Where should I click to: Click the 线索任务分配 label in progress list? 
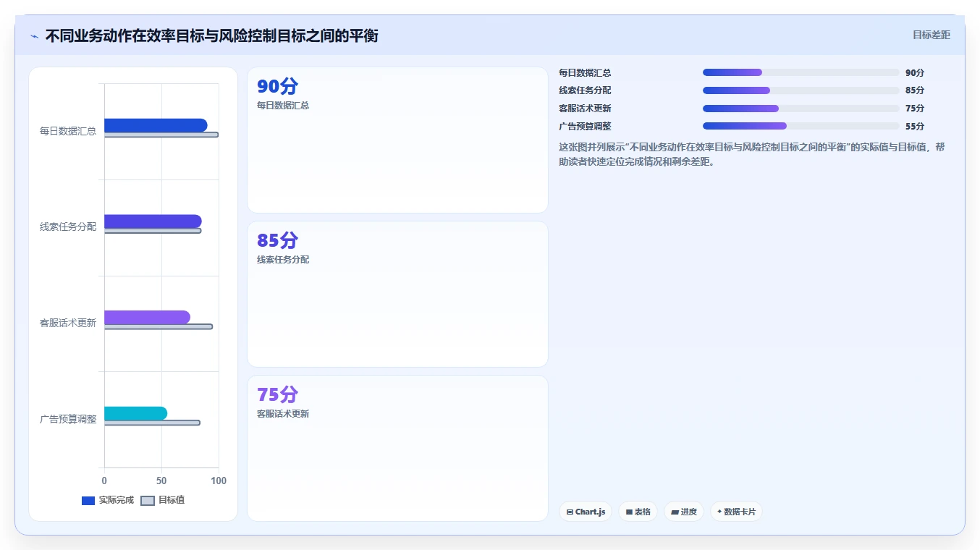point(585,90)
